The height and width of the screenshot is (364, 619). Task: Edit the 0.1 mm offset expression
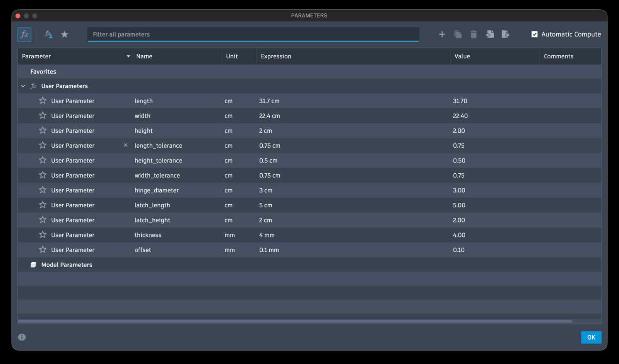[x=269, y=250]
